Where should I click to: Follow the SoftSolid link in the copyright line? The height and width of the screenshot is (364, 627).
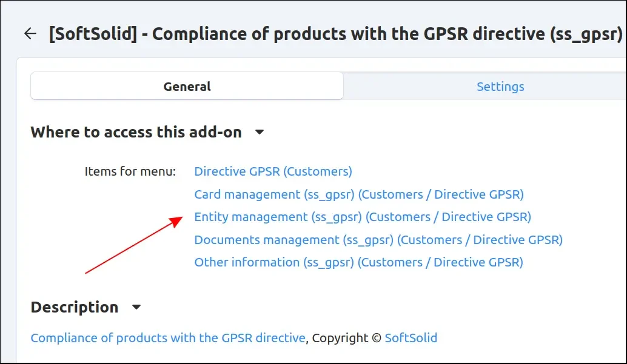[x=411, y=338]
